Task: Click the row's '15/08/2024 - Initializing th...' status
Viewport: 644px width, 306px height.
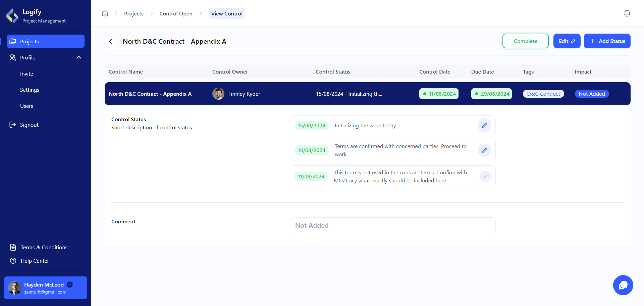Action: tap(349, 94)
